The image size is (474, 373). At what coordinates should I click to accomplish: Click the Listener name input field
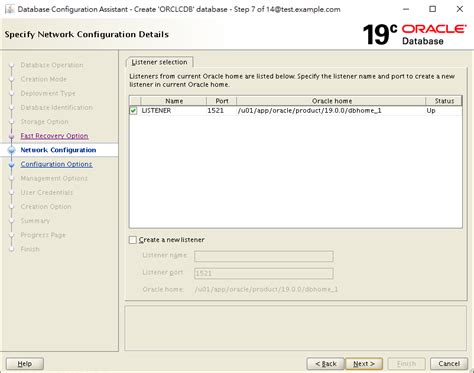(264, 256)
